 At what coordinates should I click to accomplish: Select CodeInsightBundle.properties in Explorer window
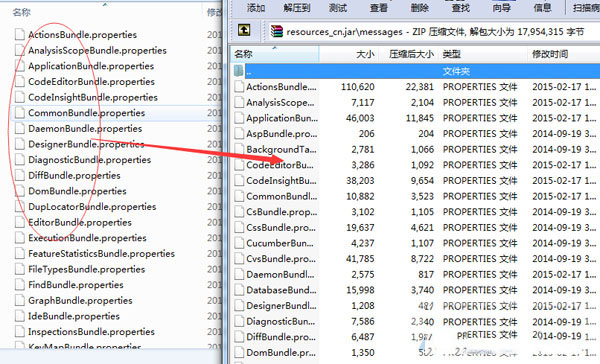tap(93, 98)
